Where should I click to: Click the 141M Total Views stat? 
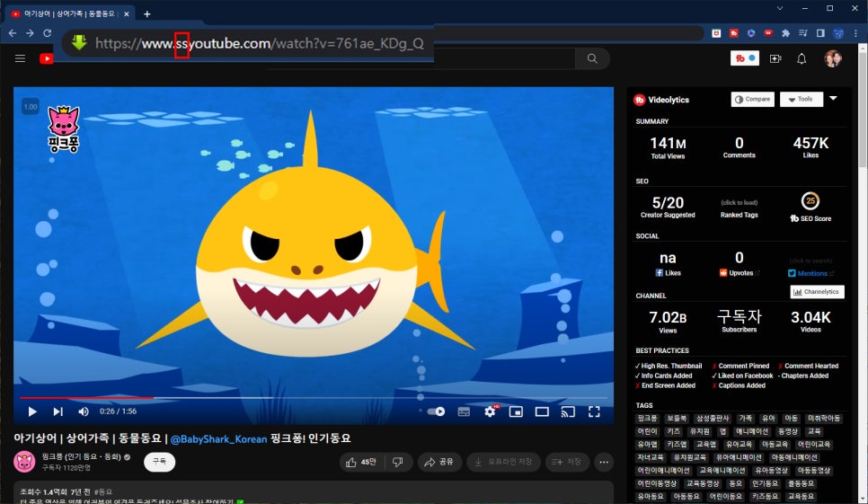[x=668, y=147]
